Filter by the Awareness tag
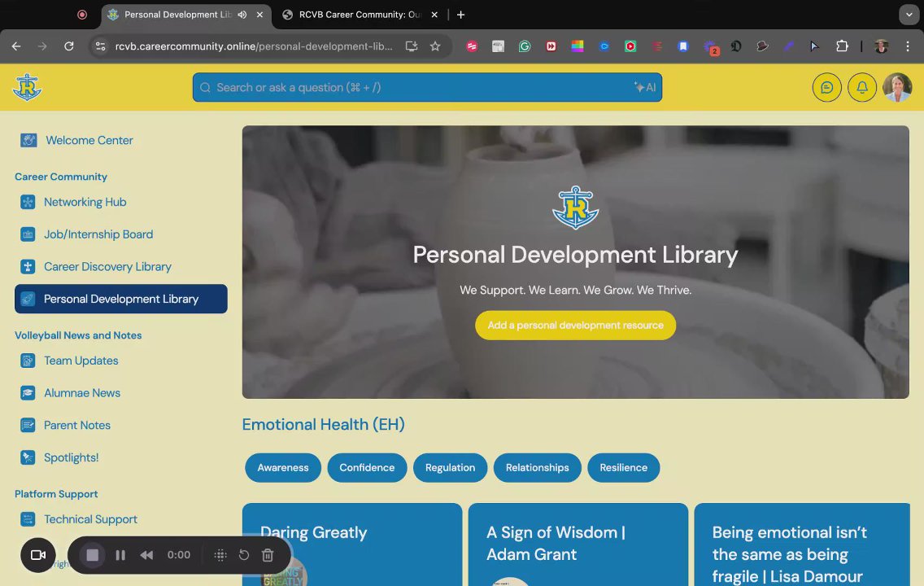 [283, 468]
